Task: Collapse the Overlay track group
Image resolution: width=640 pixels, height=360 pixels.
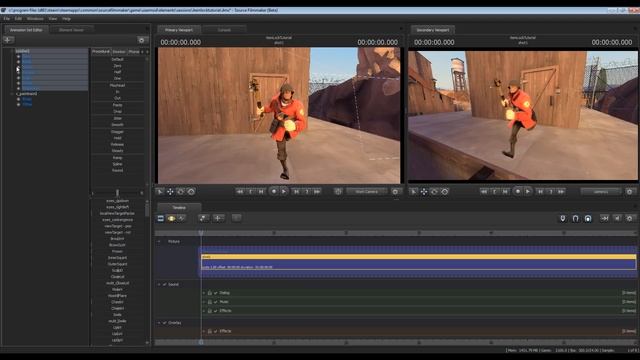Action: tap(159, 323)
